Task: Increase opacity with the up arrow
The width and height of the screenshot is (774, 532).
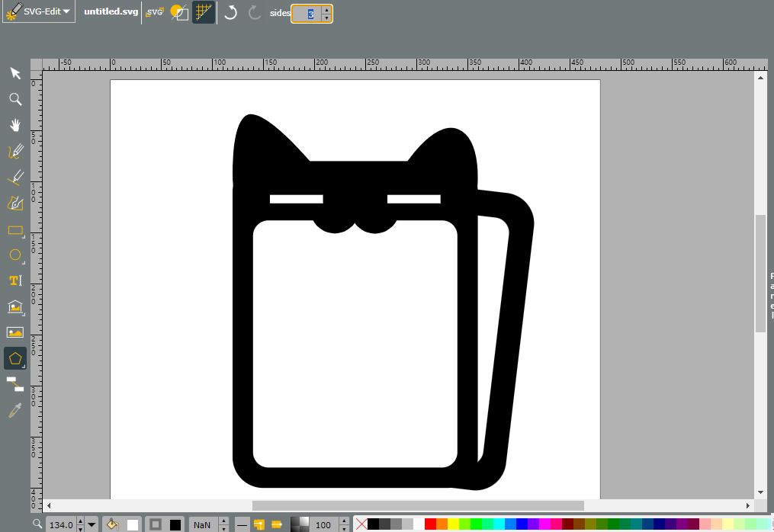Action: [x=345, y=521]
